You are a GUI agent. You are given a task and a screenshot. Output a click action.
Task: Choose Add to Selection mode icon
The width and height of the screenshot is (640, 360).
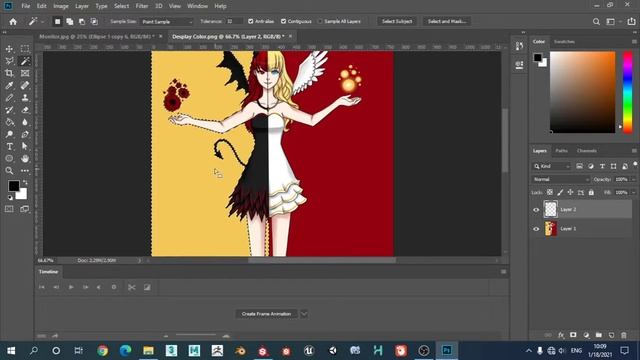[70, 22]
